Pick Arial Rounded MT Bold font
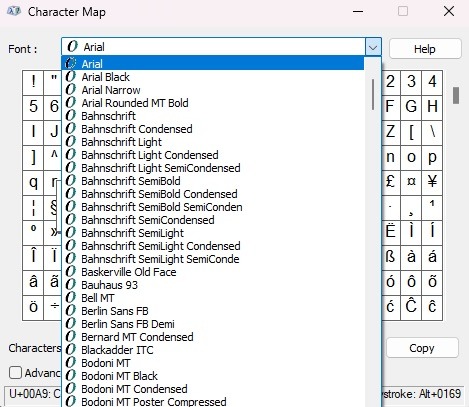The height and width of the screenshot is (407, 469). pos(213,103)
